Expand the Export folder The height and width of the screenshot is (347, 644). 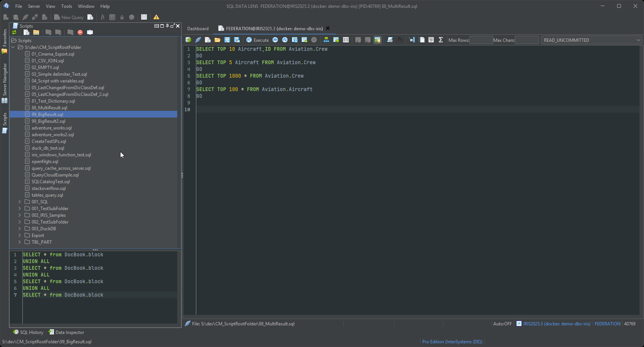coord(20,235)
